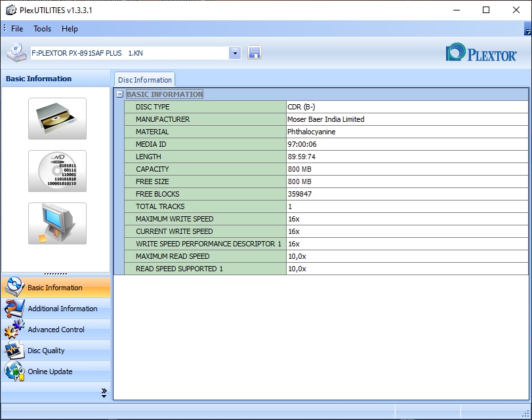The width and height of the screenshot is (532, 420).
Task: Collapse the BASIC INFORMATION group
Action: (119, 94)
